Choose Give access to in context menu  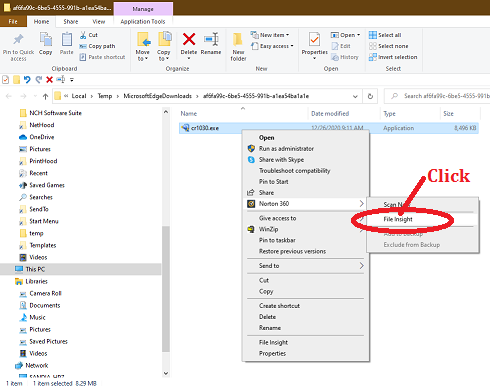[x=277, y=218]
